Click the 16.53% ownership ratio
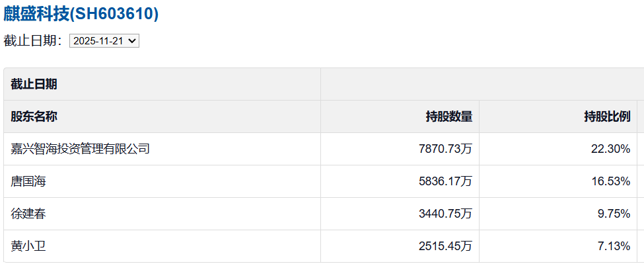This screenshot has height=268, width=644. tap(610, 181)
